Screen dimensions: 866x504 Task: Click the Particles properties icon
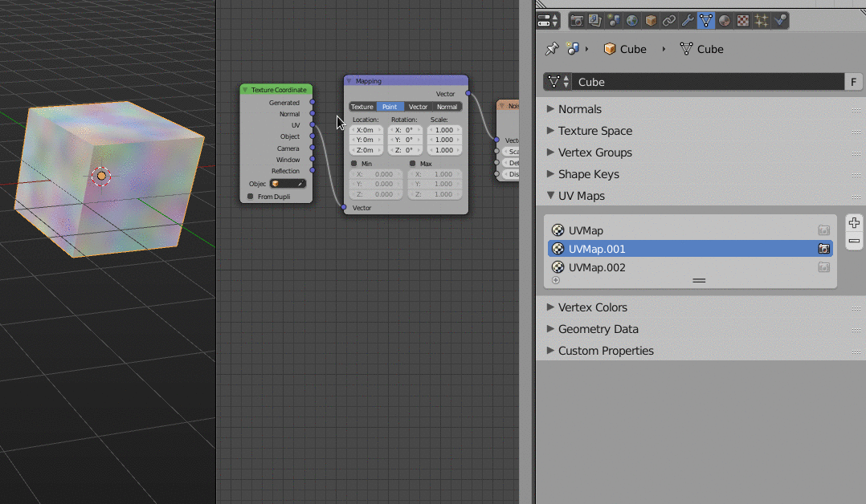click(761, 21)
